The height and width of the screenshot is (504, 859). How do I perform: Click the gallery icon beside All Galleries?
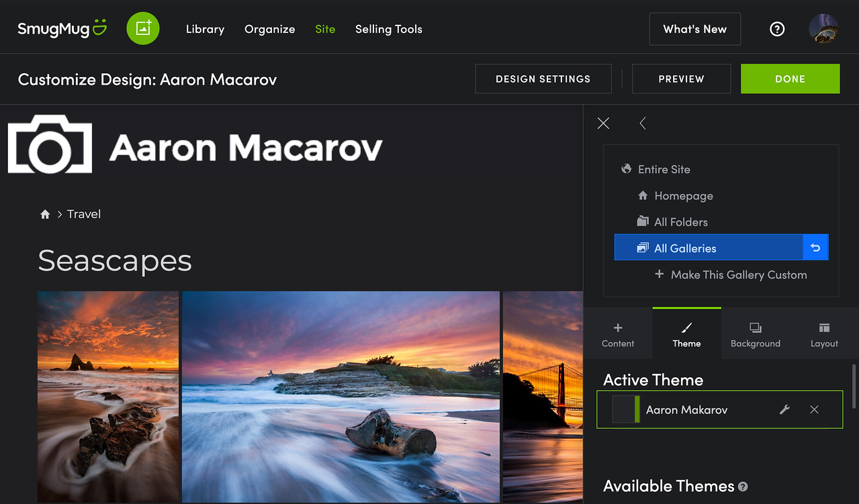(x=643, y=248)
